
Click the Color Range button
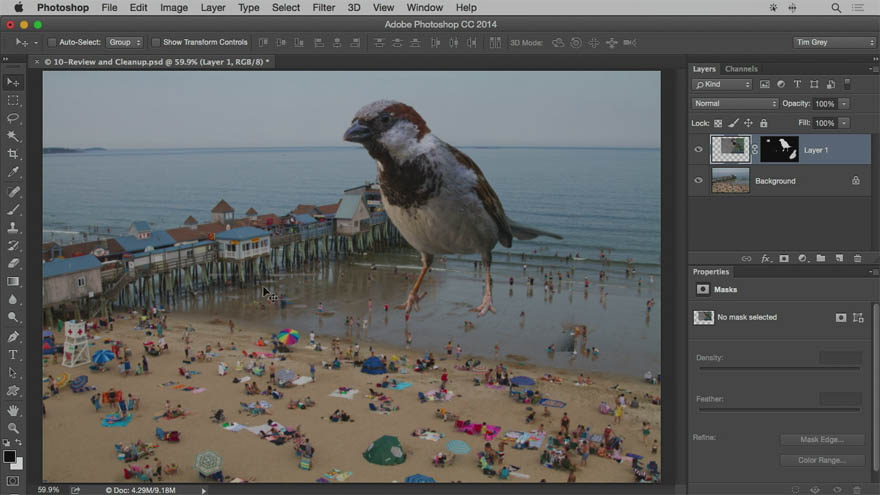click(822, 460)
